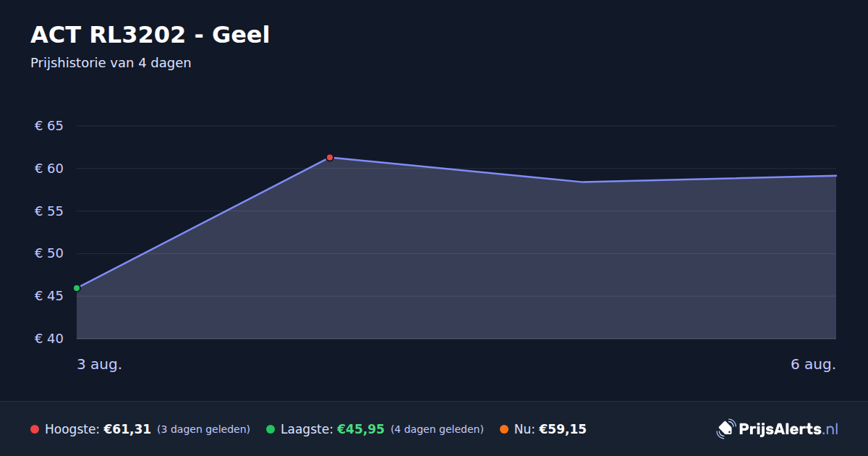Click the '4 dagen geleden' note
The height and width of the screenshot is (456, 868).
(x=437, y=429)
